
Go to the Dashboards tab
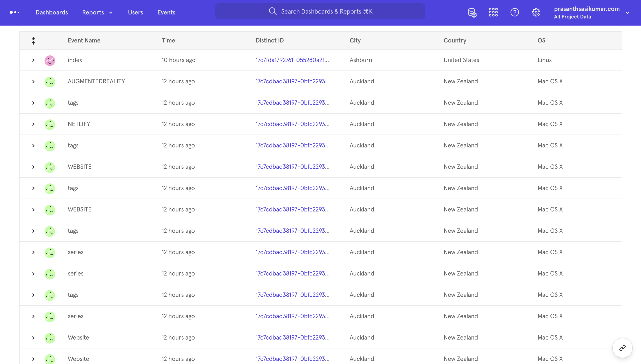click(52, 12)
